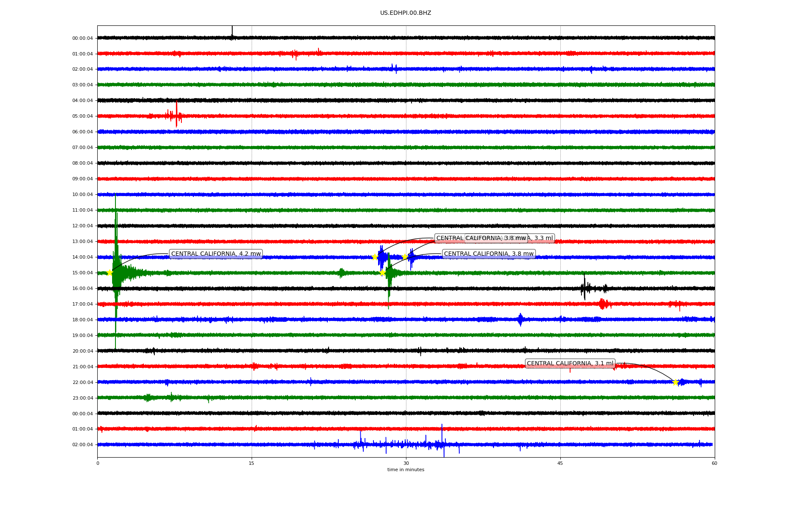Click the first yellow star on the 14:00:04 trace
Viewport: 812px width, 508px height.
tap(374, 257)
